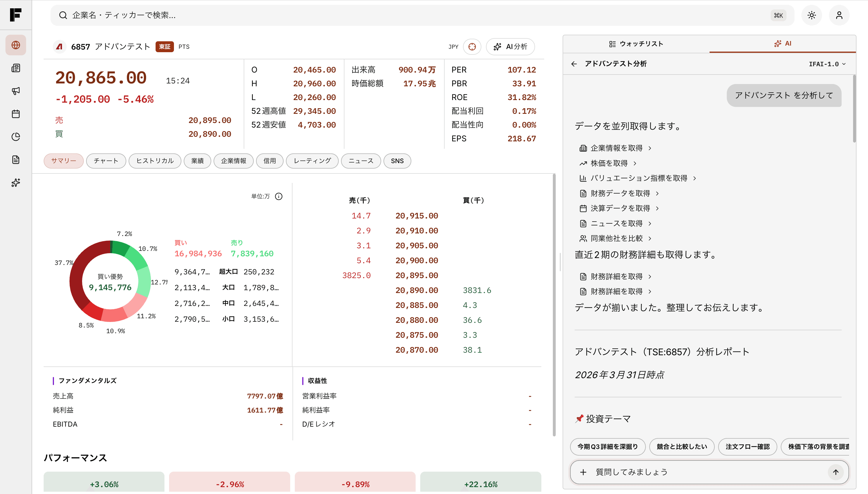
Task: Click the crosshair icon next to JPY
Action: coord(472,46)
